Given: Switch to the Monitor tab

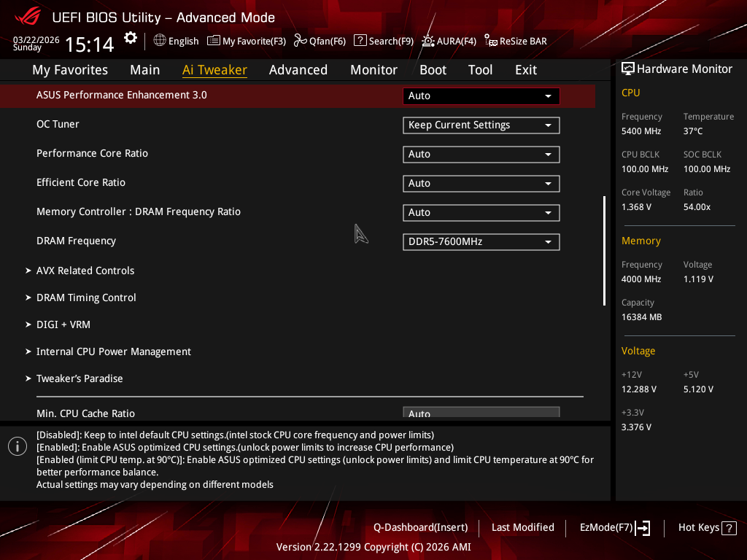Looking at the screenshot, I should (374, 70).
